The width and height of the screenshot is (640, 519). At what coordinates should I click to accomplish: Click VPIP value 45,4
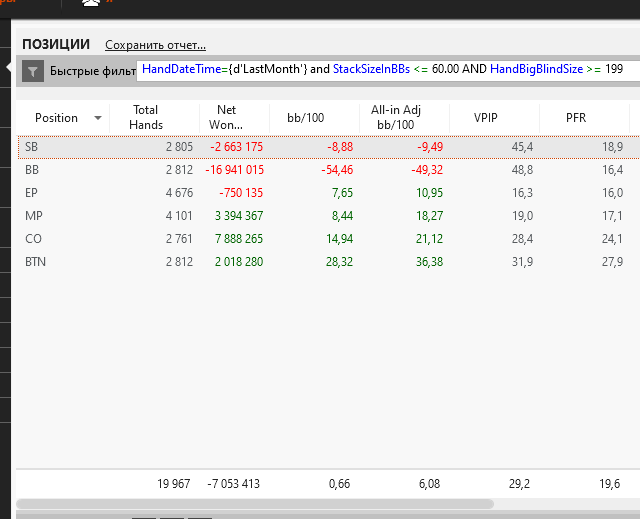tap(522, 147)
